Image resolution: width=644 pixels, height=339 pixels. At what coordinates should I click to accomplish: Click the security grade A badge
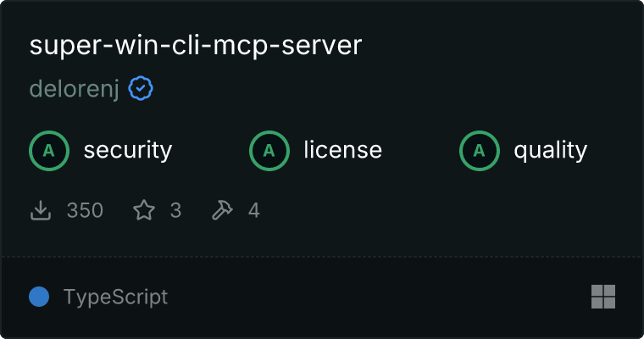(x=49, y=151)
